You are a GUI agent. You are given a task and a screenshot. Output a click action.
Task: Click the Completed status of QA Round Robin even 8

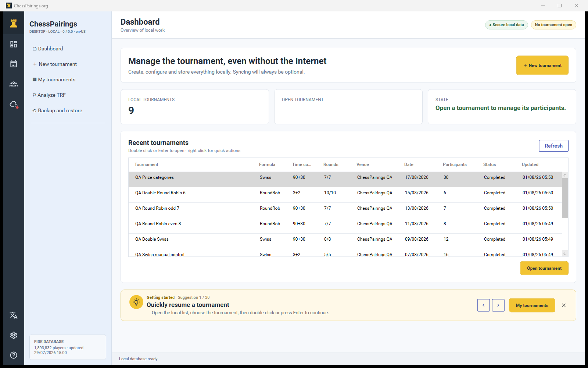(495, 224)
